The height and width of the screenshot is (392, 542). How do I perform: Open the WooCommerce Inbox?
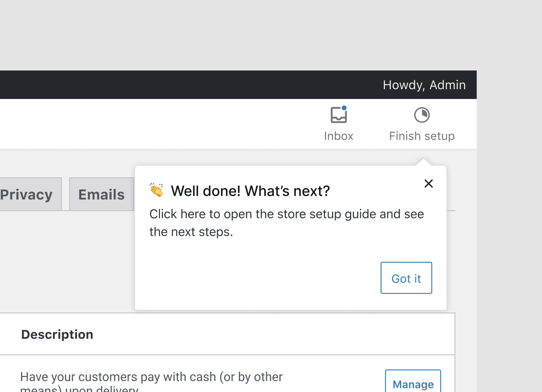338,124
